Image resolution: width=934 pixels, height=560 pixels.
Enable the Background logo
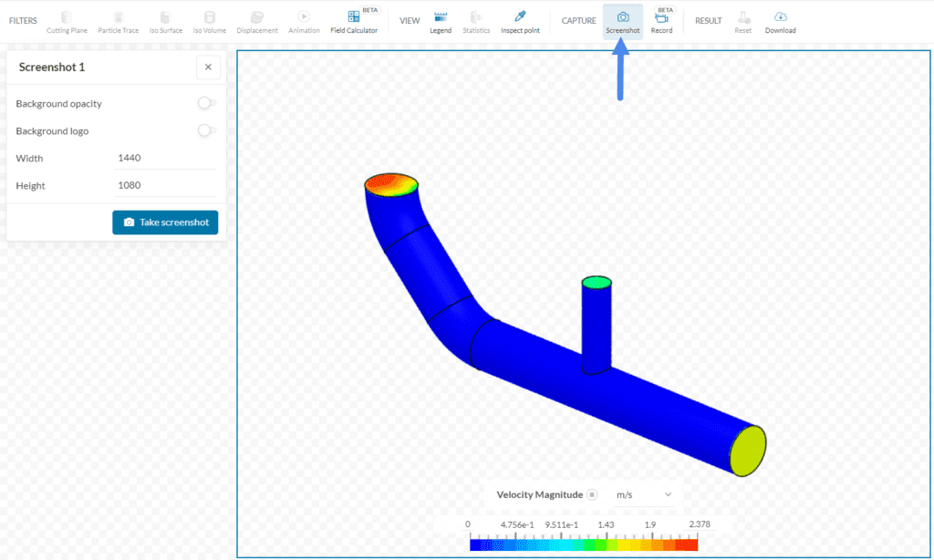point(206,130)
